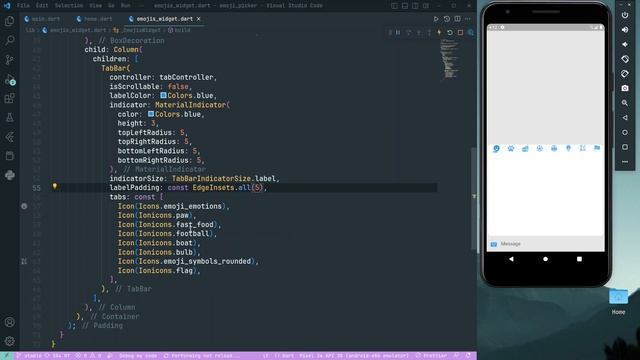Open the Explorer view in the activity bar

coord(9,21)
